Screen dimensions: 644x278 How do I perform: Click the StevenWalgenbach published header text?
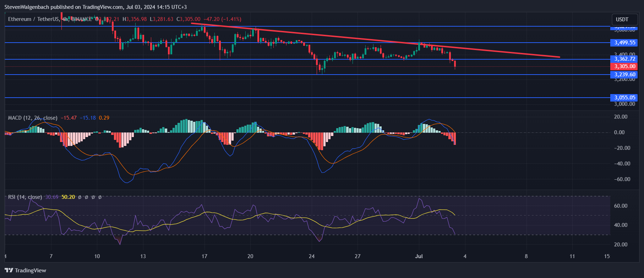tap(95, 7)
